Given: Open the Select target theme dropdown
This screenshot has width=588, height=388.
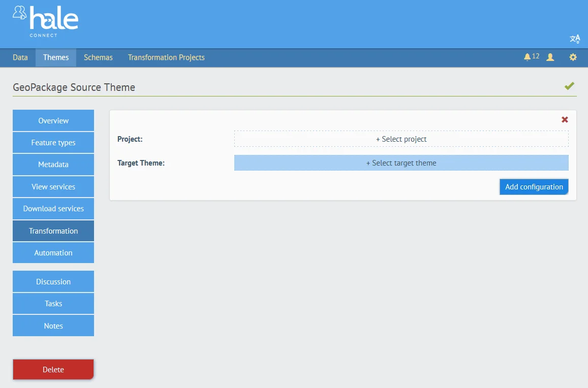Looking at the screenshot, I should coord(401,163).
